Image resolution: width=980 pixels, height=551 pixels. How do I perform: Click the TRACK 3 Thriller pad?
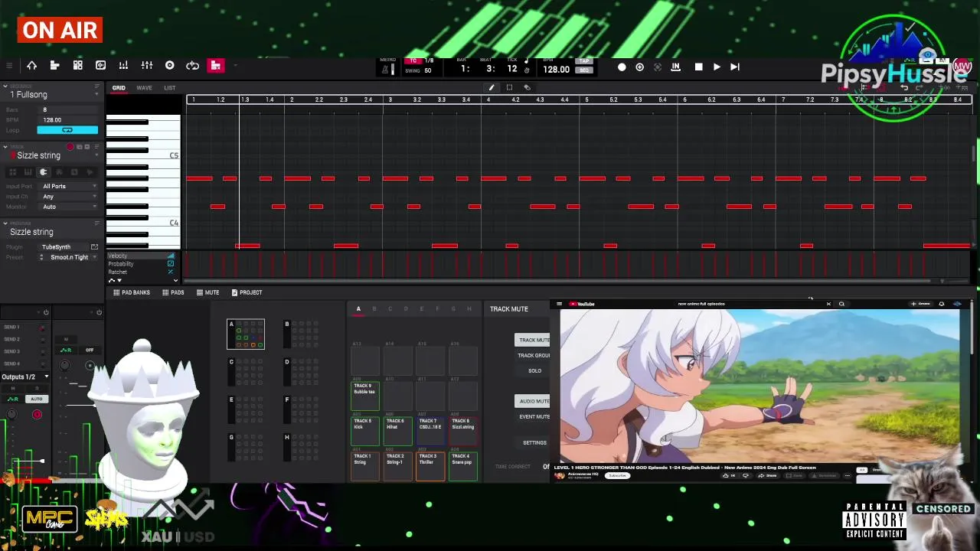(430, 467)
